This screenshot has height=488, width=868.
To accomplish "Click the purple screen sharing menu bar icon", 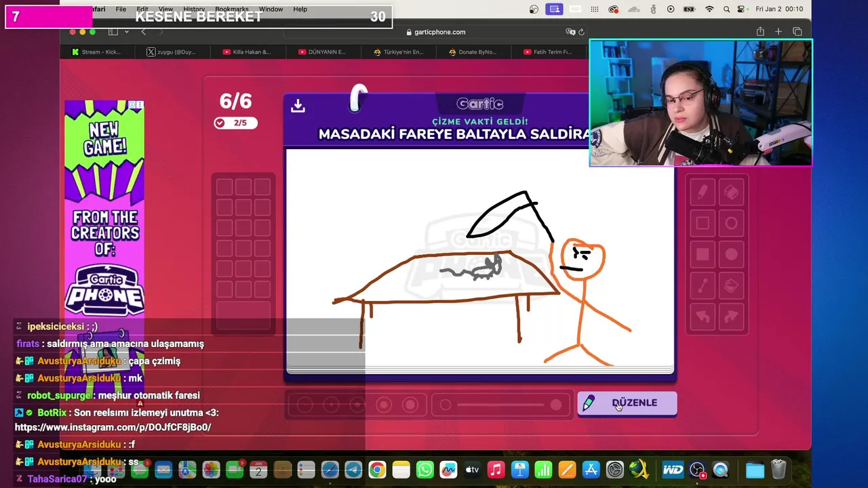I will pos(555,9).
